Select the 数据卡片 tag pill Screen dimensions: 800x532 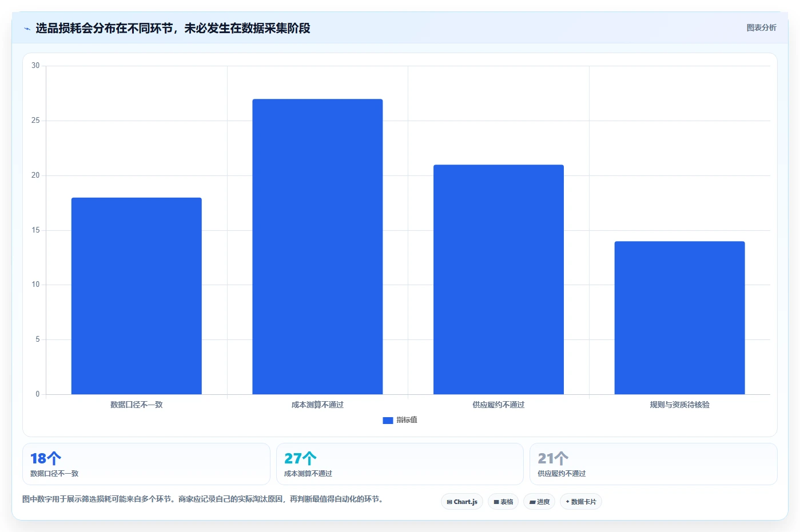pyautogui.click(x=581, y=502)
